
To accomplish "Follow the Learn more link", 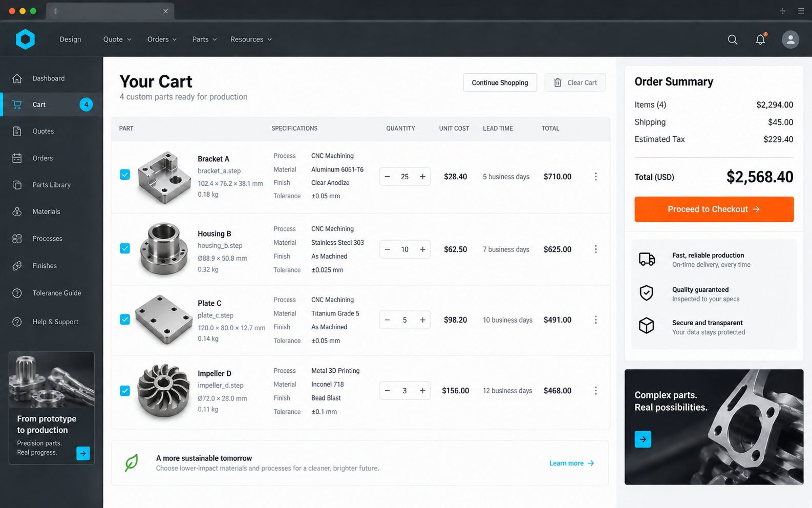I will 571,463.
